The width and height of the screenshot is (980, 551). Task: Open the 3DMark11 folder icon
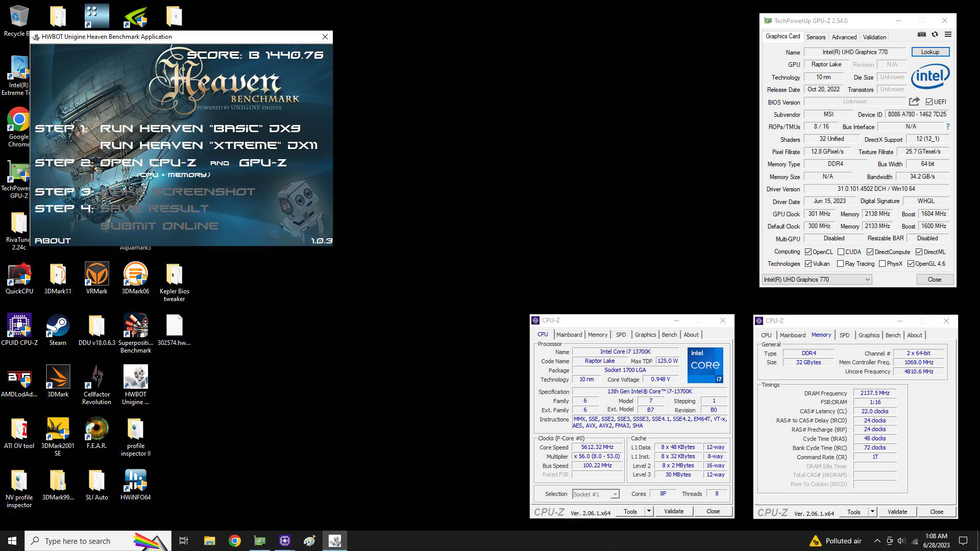coord(58,278)
